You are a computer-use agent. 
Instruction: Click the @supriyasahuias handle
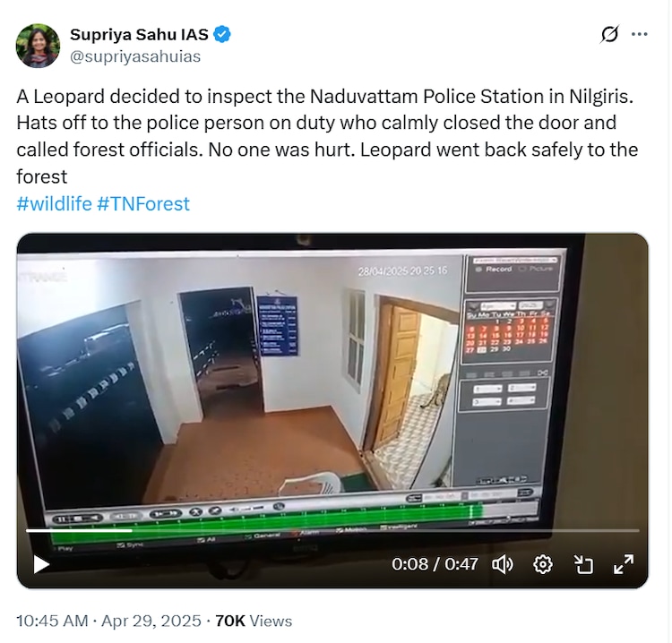coord(135,56)
